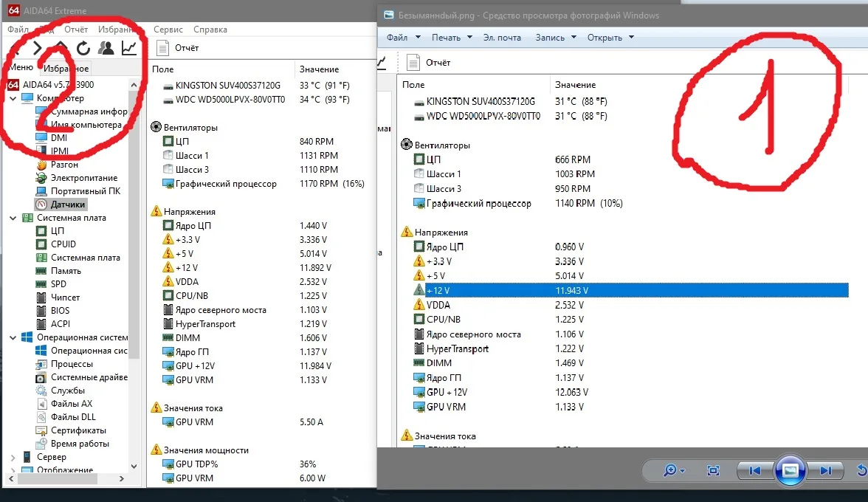Select Файлы AX tree item

pyautogui.click(x=72, y=404)
